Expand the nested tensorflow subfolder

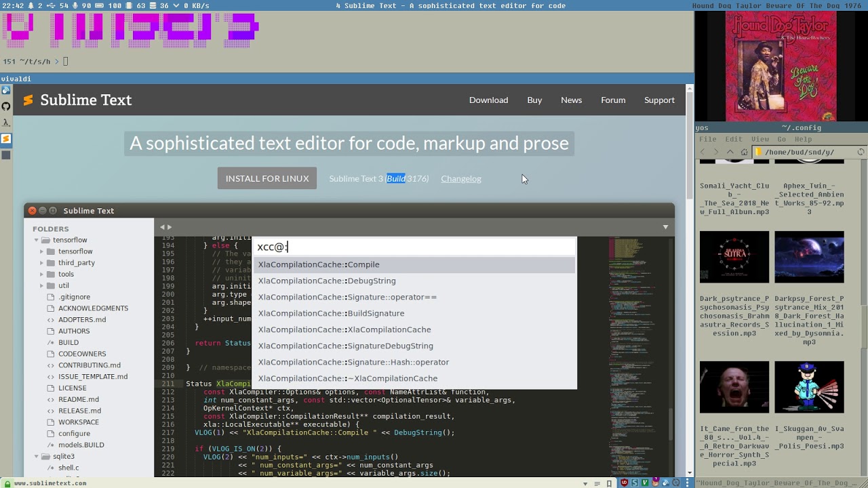(x=42, y=251)
